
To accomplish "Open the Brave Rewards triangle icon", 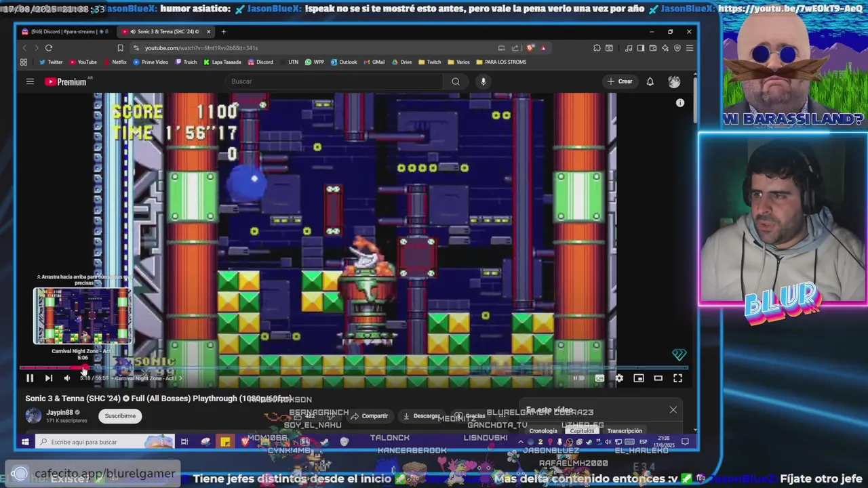I will (x=543, y=48).
